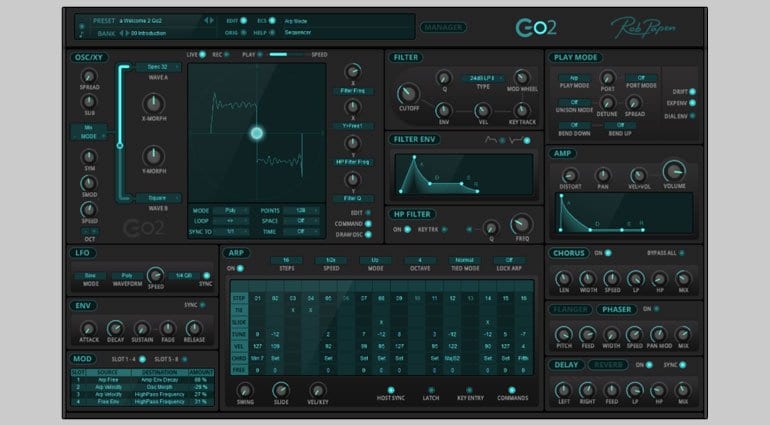This screenshot has width=770, height=425.
Task: Adjust the arpeggiator Slide knob
Action: tap(281, 391)
